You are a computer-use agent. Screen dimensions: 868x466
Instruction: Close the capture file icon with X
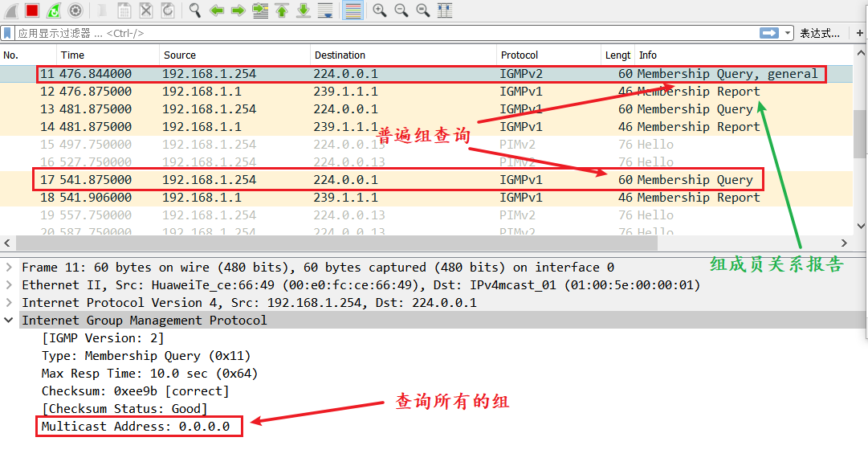146,10
